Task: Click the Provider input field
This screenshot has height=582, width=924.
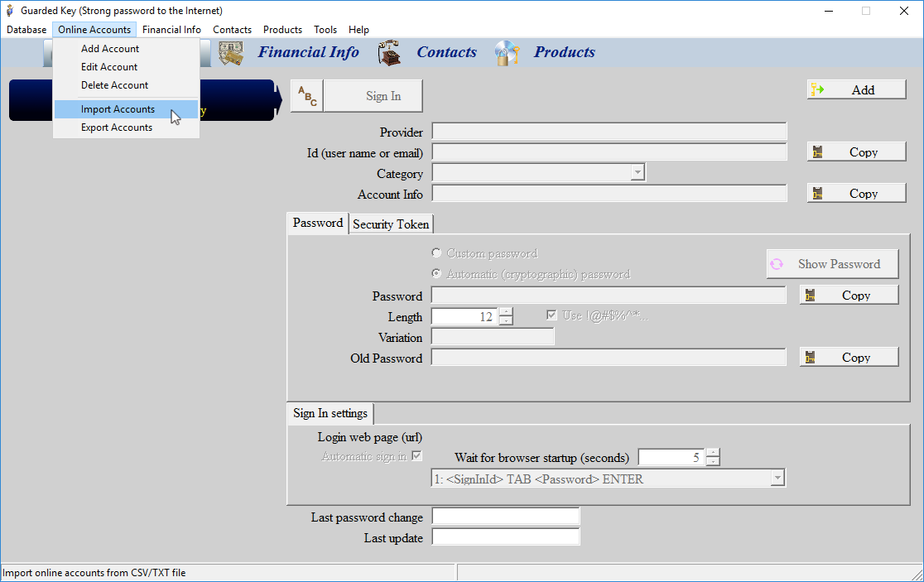Action: click(609, 132)
